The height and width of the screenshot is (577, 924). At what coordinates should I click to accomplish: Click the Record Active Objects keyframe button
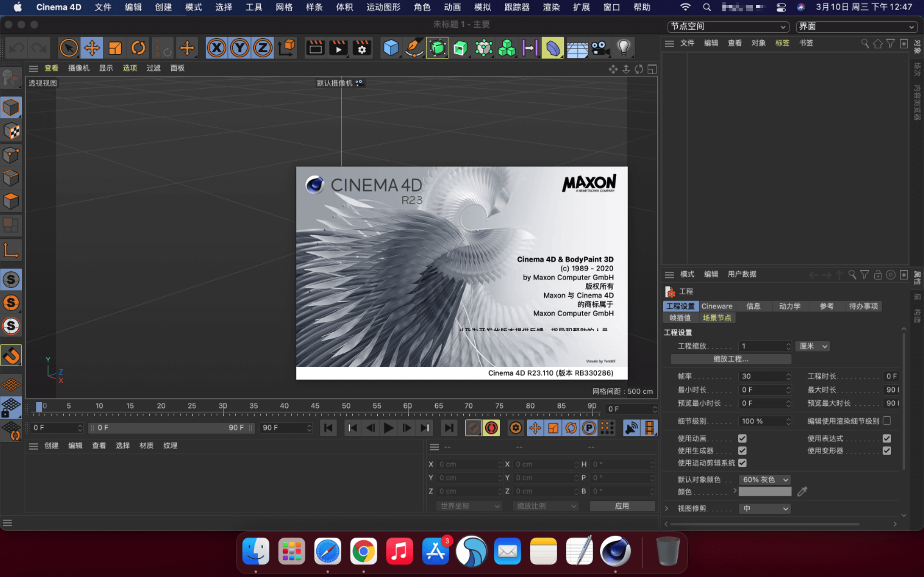coord(473,428)
